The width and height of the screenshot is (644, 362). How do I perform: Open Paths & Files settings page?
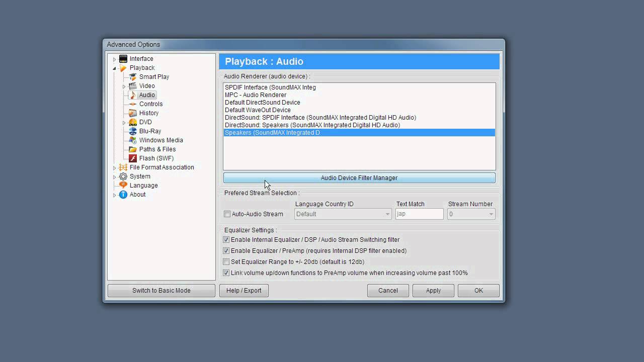[157, 149]
